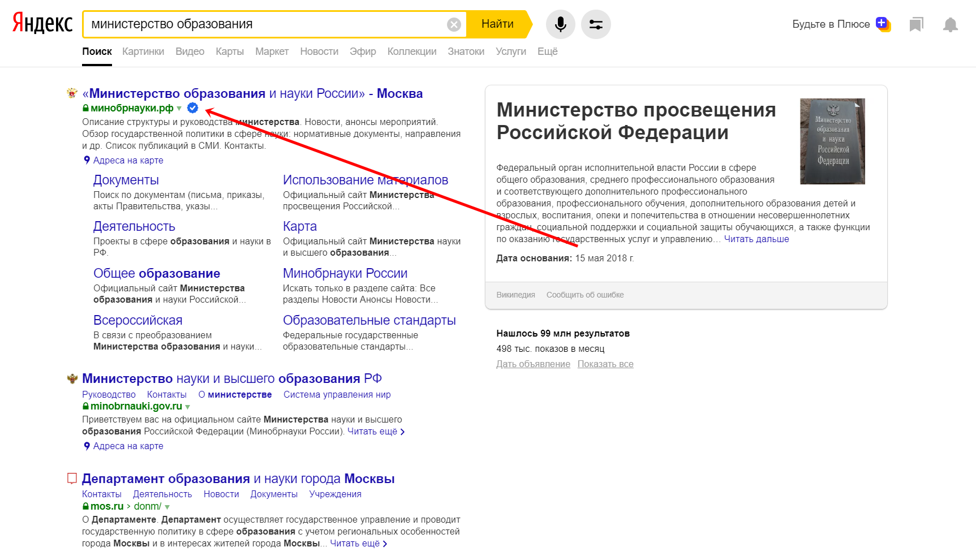Viewport: 976px width, 560px height.
Task: Open the dropdown arrow next to donm/ path
Action: point(168,506)
